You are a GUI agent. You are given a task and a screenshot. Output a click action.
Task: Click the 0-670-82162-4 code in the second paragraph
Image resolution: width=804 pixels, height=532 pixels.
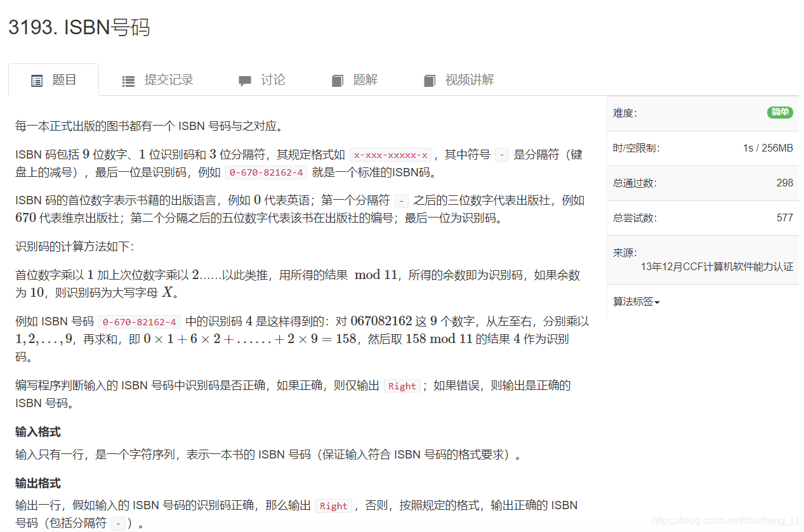point(267,172)
